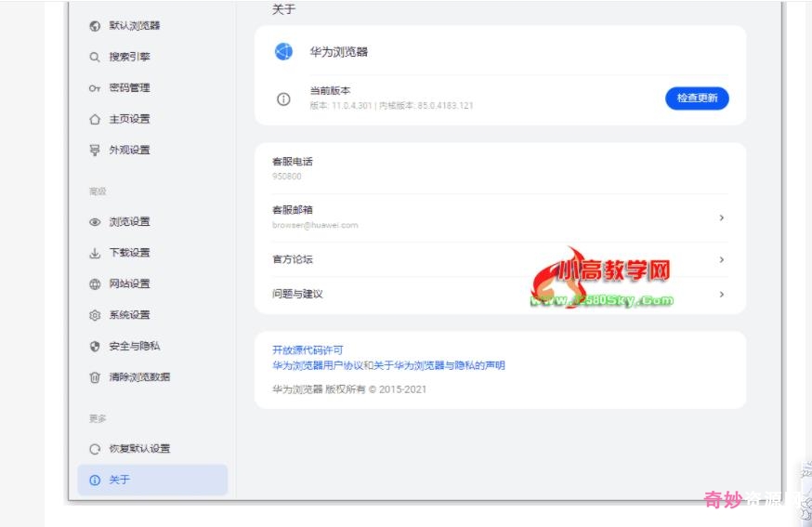
Task: Click the globe grid icon beside 网站设置
Action: coord(95,284)
